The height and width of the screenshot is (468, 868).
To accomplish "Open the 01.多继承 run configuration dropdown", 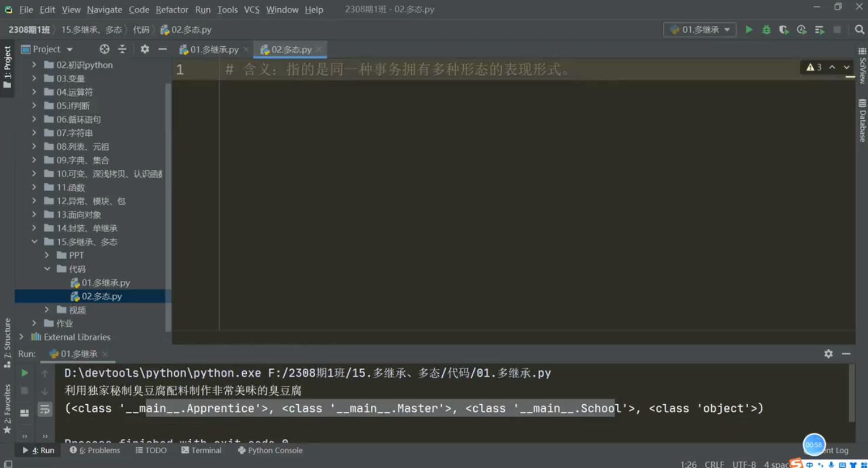I will (700, 29).
